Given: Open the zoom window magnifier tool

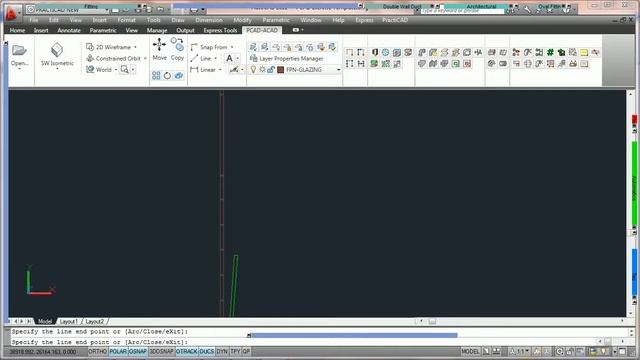Looking at the screenshot, I should [x=124, y=70].
